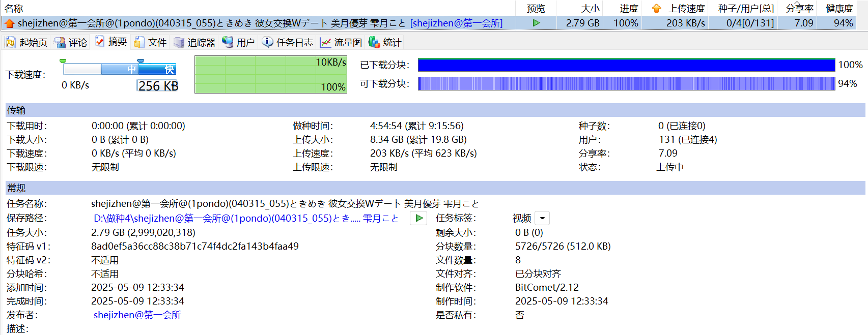Viewport: 868px width, 335px height.
Task: Open the 用户 tab
Action: pyautogui.click(x=239, y=42)
